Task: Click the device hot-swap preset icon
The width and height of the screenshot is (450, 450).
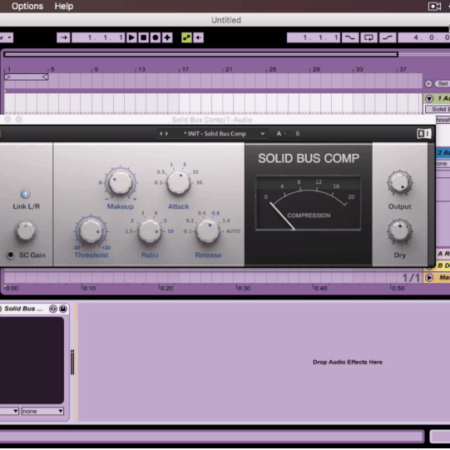Action: pyautogui.click(x=53, y=309)
